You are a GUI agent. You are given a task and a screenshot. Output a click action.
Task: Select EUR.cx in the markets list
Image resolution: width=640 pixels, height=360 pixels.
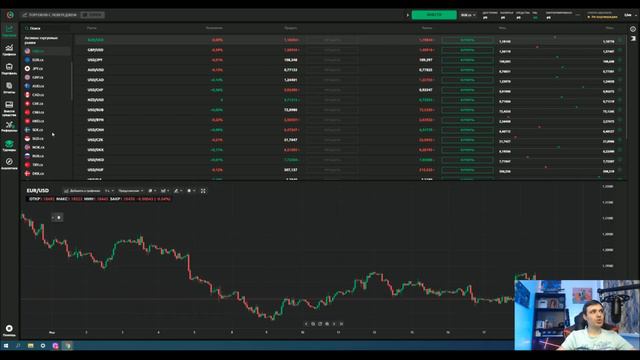click(x=47, y=60)
